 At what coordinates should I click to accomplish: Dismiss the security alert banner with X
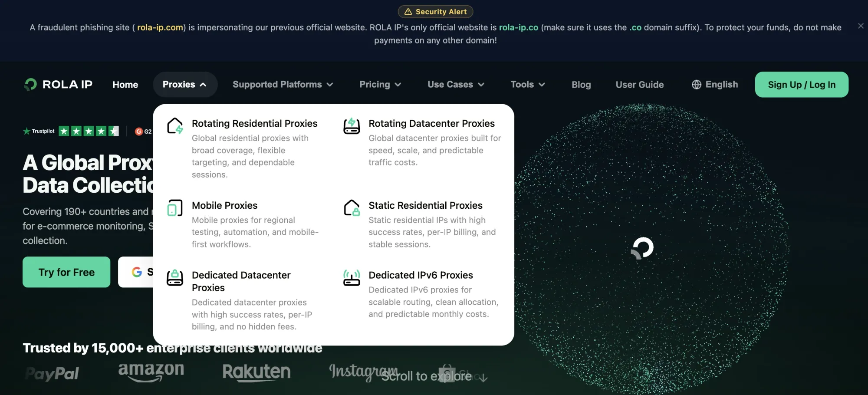coord(861,26)
